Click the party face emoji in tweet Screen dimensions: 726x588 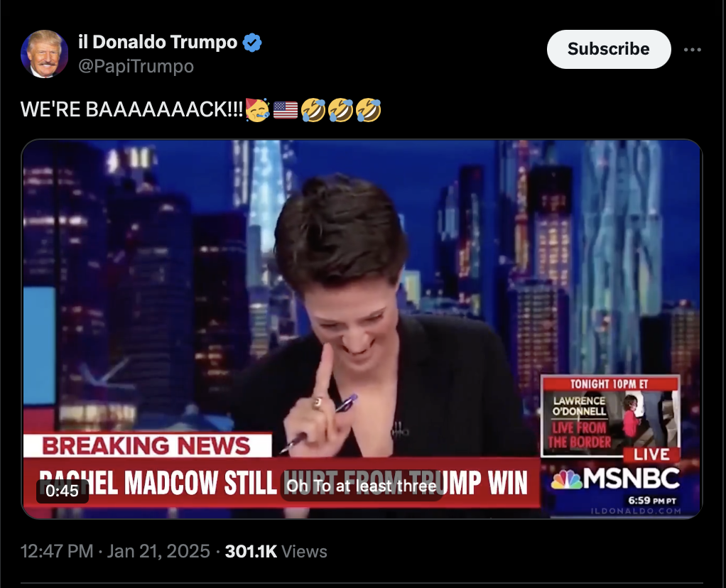point(257,110)
